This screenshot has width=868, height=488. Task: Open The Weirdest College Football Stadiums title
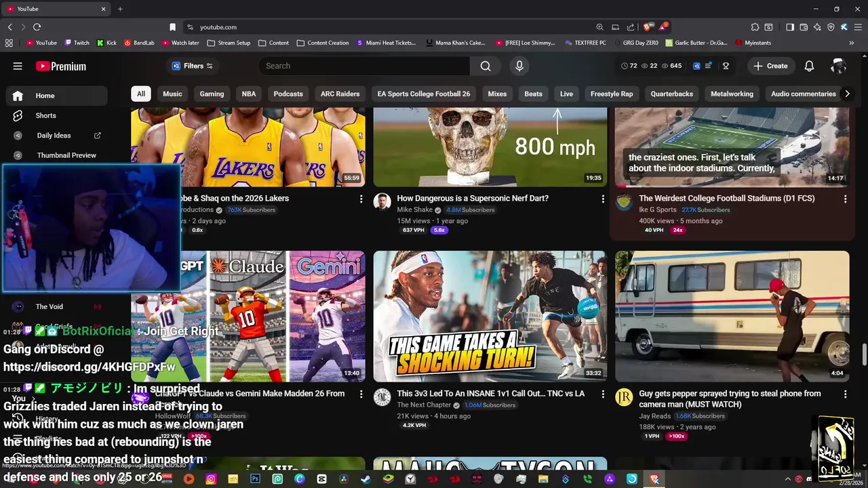pyautogui.click(x=727, y=198)
